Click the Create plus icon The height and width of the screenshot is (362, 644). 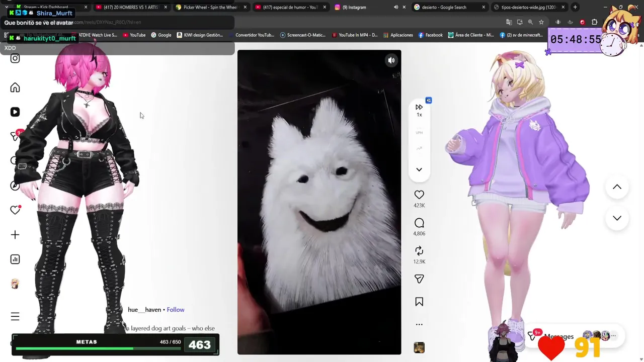(x=15, y=235)
